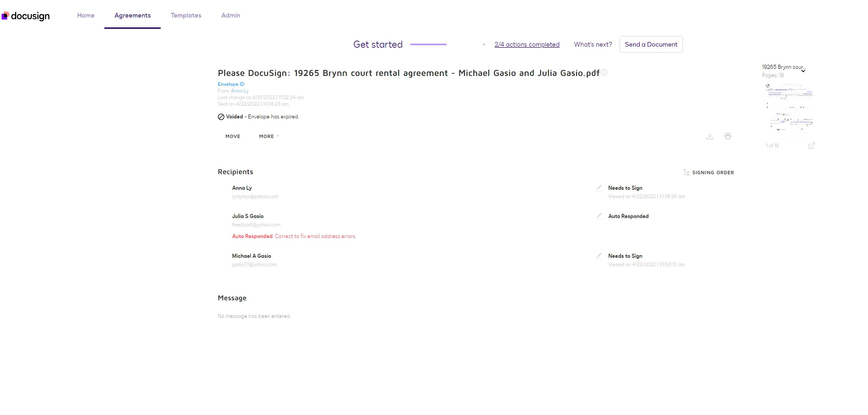Expand the MORE actions dropdown
868x415 pixels.
pos(269,136)
